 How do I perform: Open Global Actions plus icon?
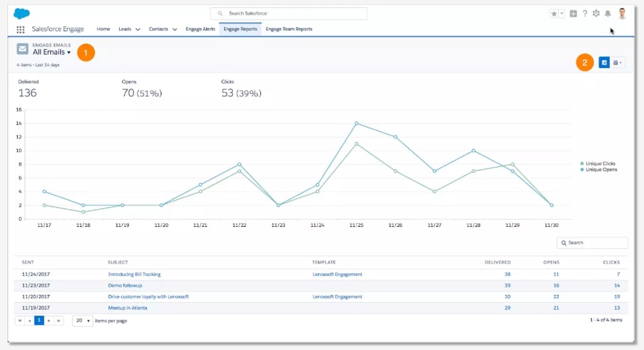coord(573,13)
